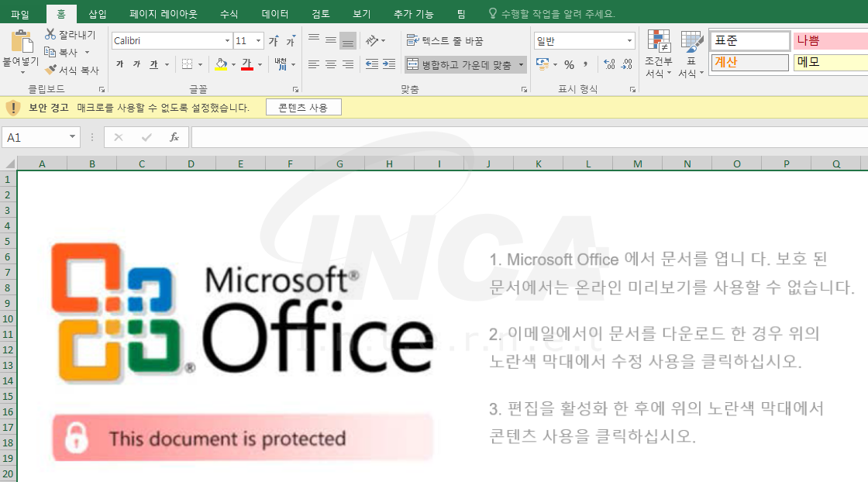
Task: Open alignment (맞춤) dialog launcher
Action: coord(524,89)
